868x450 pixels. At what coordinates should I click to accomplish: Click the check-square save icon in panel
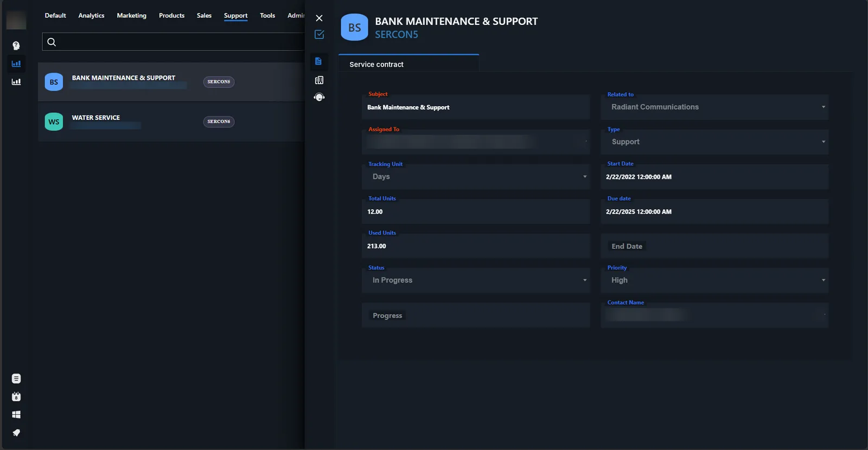(x=319, y=35)
